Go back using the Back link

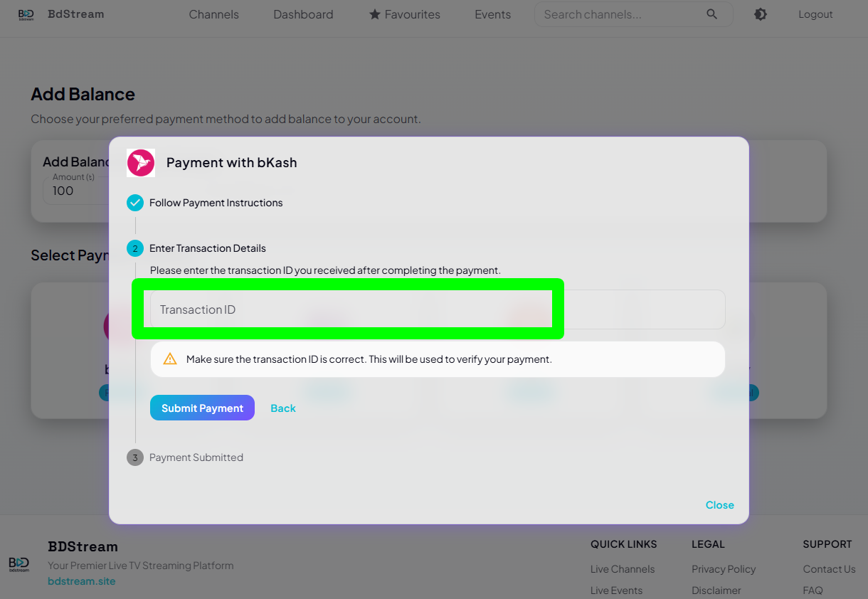tap(283, 408)
